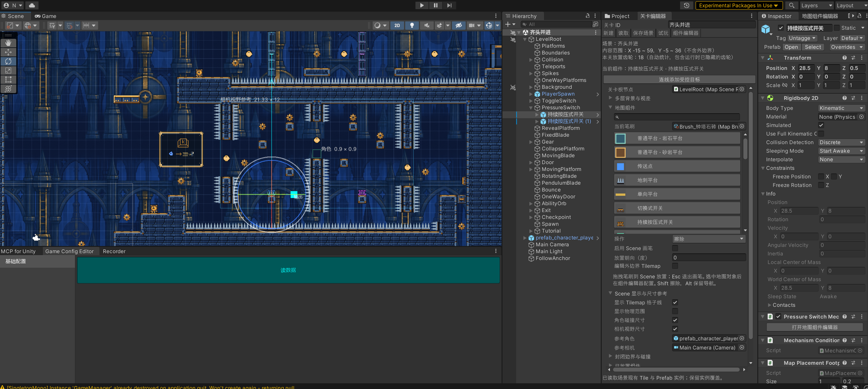Click the Step frame button

coord(449,5)
